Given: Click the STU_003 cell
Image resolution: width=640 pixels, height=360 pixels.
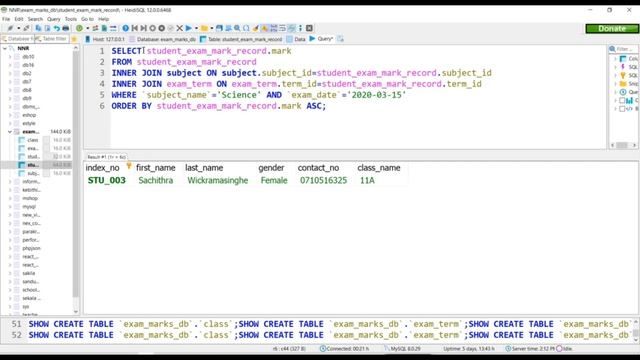Looking at the screenshot, I should 107,180.
